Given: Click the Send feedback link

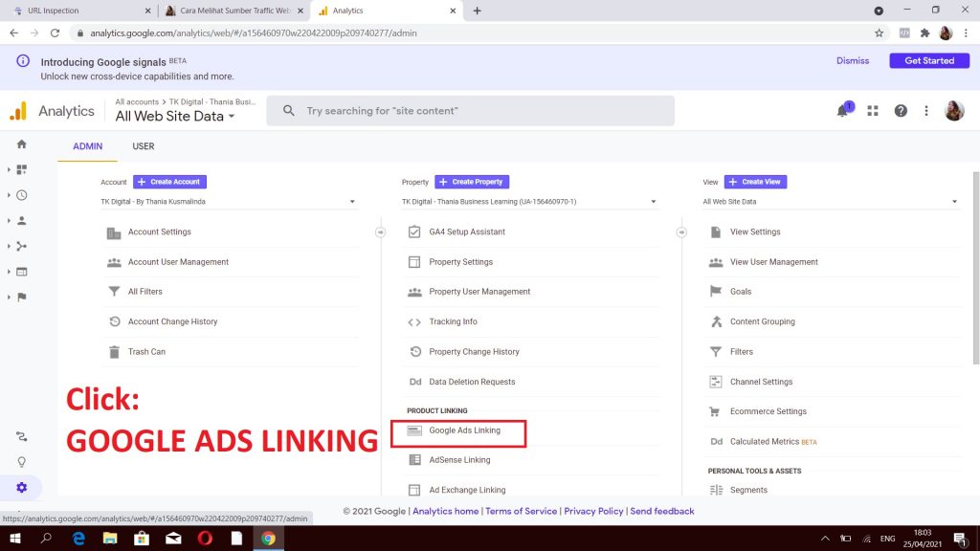Looking at the screenshot, I should [662, 511].
